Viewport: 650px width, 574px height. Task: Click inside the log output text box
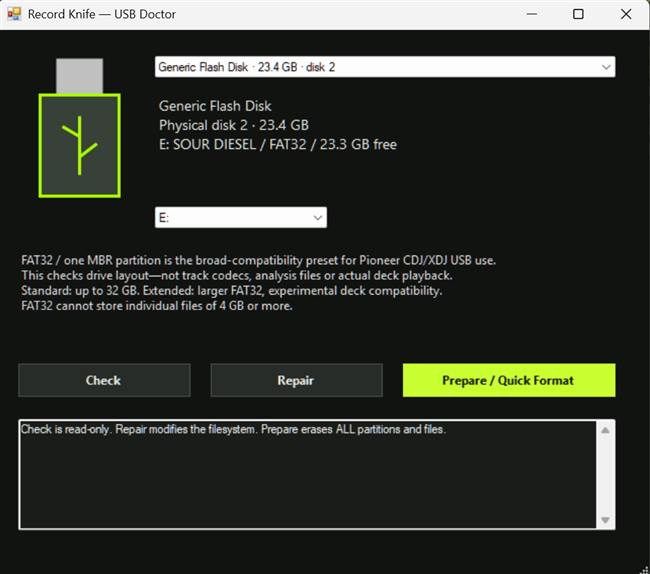pyautogui.click(x=308, y=475)
